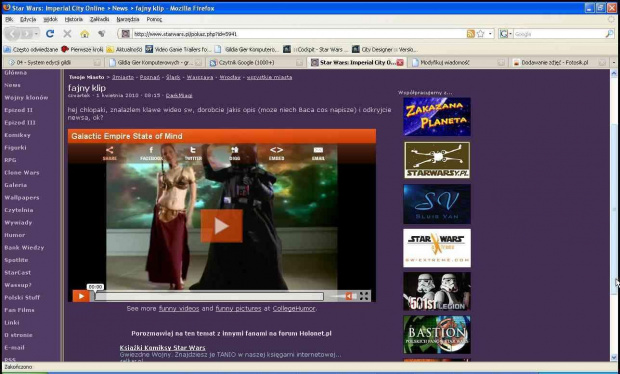The image size is (620, 374).
Task: Toggle video fullscreen icon
Action: point(364,296)
